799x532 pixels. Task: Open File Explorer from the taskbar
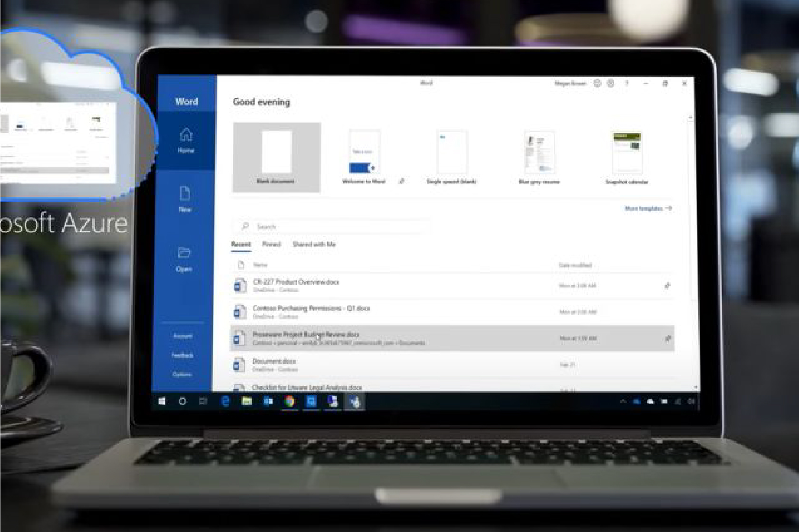pyautogui.click(x=247, y=401)
